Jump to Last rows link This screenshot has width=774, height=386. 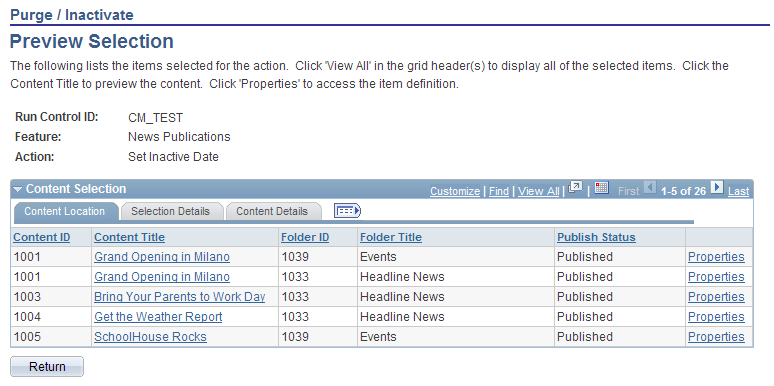tap(738, 191)
